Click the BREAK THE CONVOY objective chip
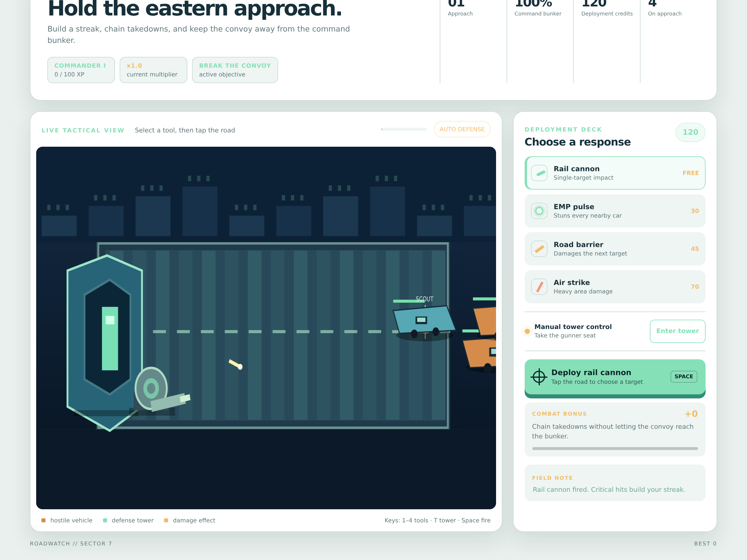The width and height of the screenshot is (747, 560). pyautogui.click(x=235, y=70)
